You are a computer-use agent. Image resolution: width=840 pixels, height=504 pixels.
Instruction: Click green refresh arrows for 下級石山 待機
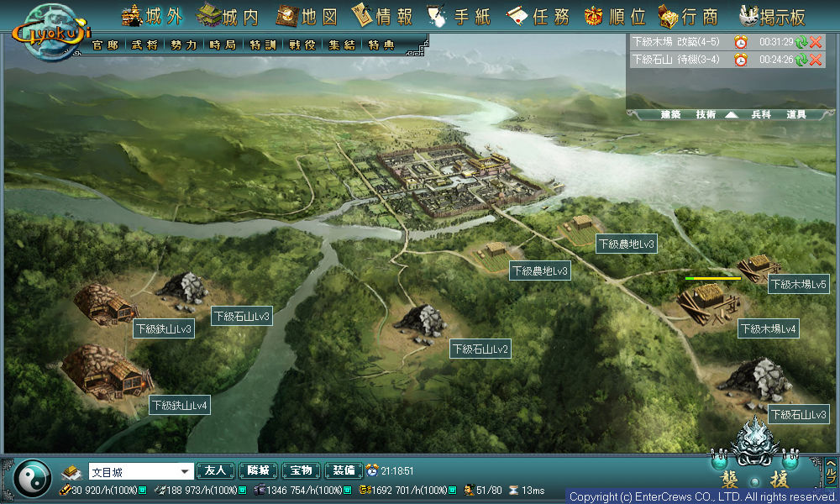[x=801, y=60]
